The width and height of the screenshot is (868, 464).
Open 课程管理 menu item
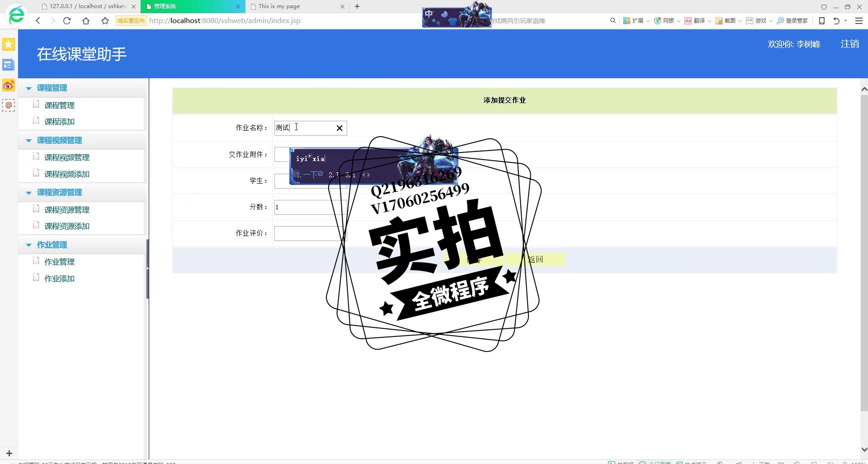59,105
